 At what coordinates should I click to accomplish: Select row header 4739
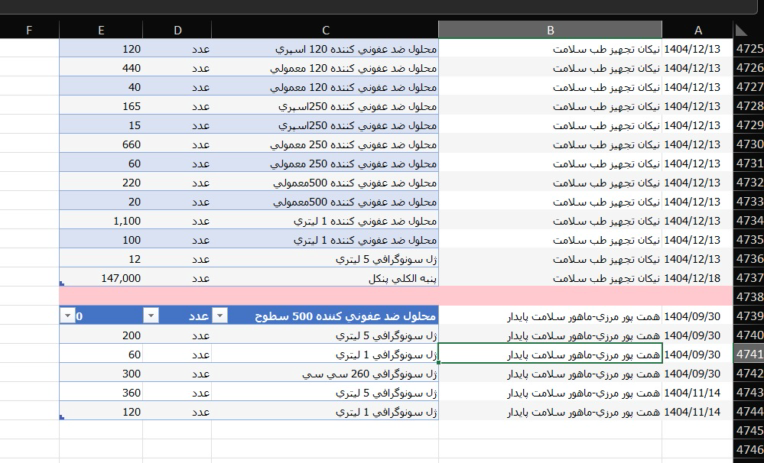click(x=749, y=316)
